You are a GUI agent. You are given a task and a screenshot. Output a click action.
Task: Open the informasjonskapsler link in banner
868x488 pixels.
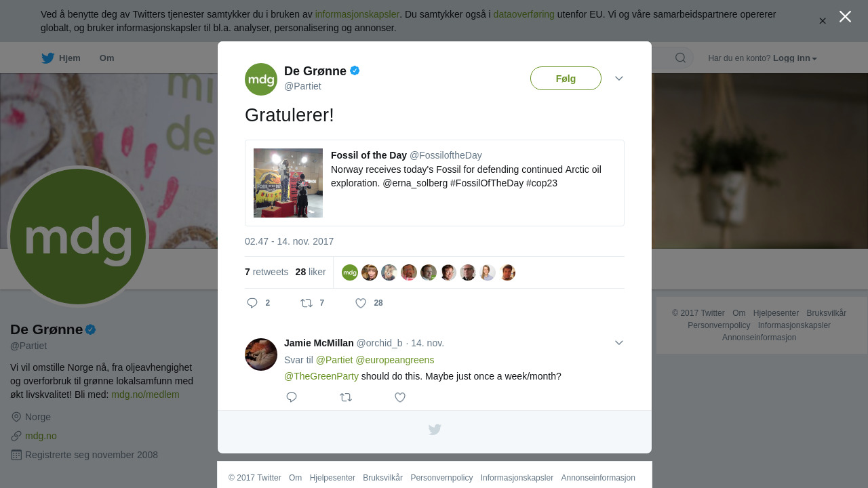coord(357,14)
